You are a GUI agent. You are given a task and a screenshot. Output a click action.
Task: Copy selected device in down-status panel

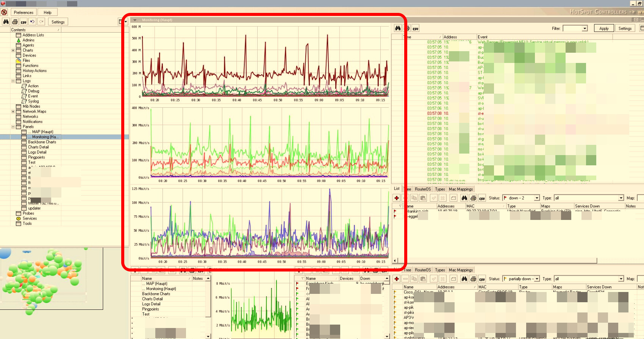pyautogui.click(x=414, y=198)
